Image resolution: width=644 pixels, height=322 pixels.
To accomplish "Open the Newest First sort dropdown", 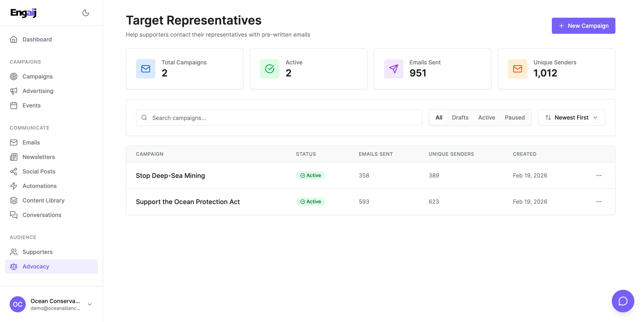I will 571,118.
